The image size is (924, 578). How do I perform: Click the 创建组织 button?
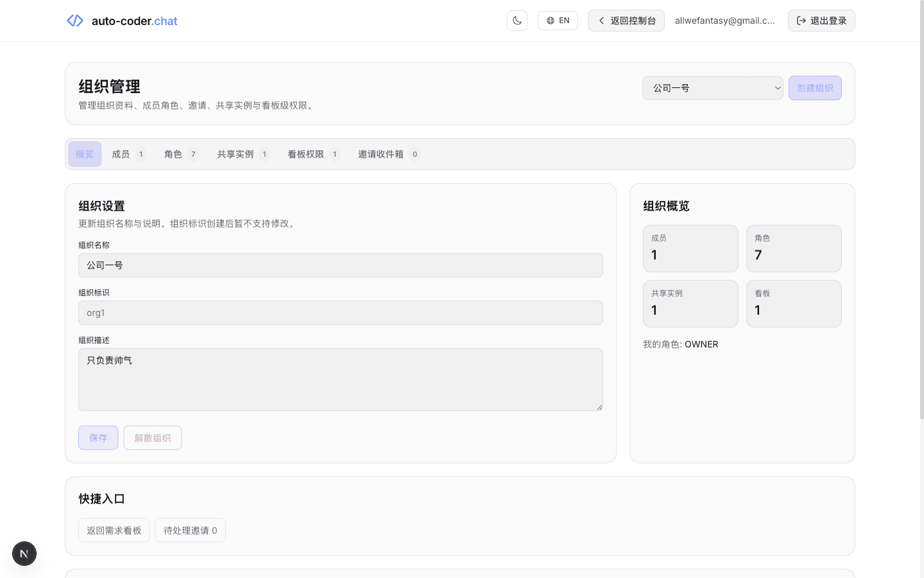click(x=815, y=88)
